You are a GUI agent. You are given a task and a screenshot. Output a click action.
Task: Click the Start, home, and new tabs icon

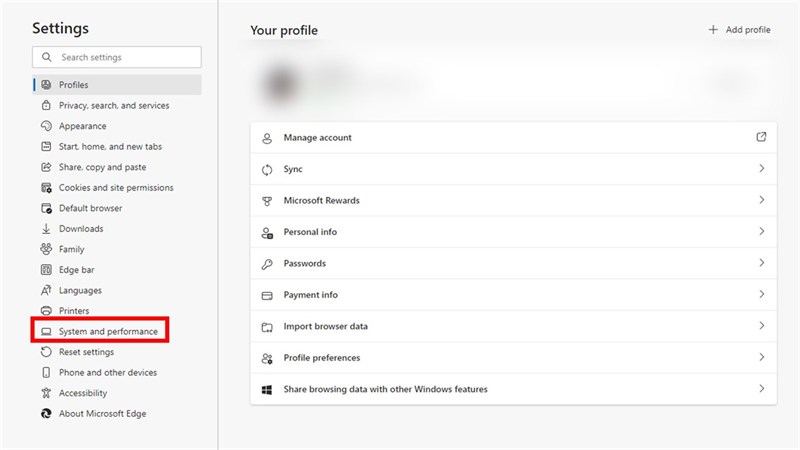(x=46, y=146)
